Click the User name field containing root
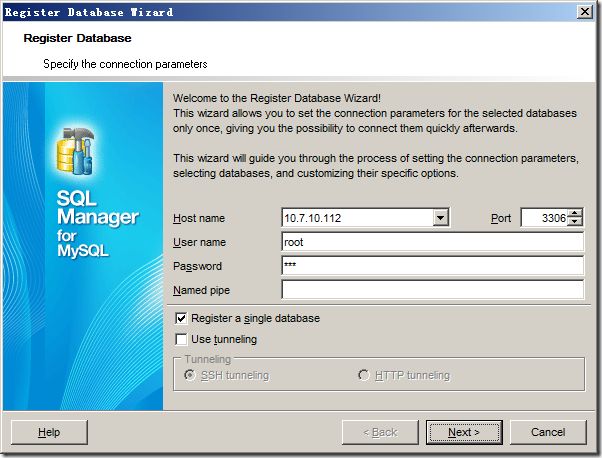Image resolution: width=602 pixels, height=458 pixels. 432,242
